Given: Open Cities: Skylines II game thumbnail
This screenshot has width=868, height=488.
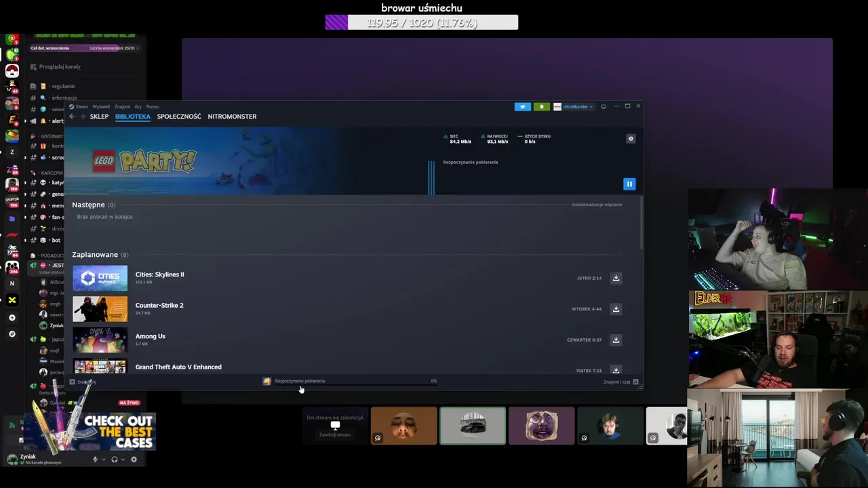Looking at the screenshot, I should click(x=100, y=278).
